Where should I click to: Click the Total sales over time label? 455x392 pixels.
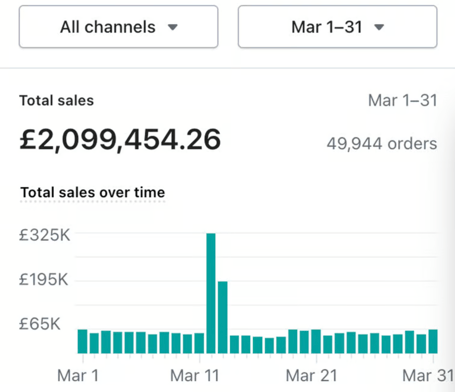[93, 192]
